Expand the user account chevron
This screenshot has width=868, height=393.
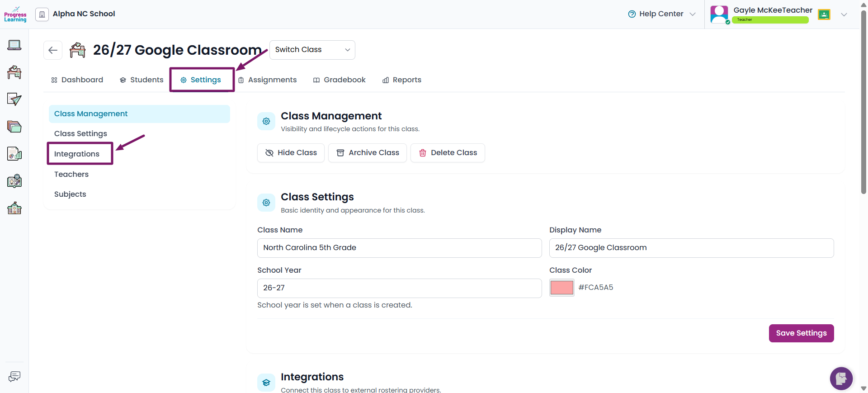tap(844, 14)
